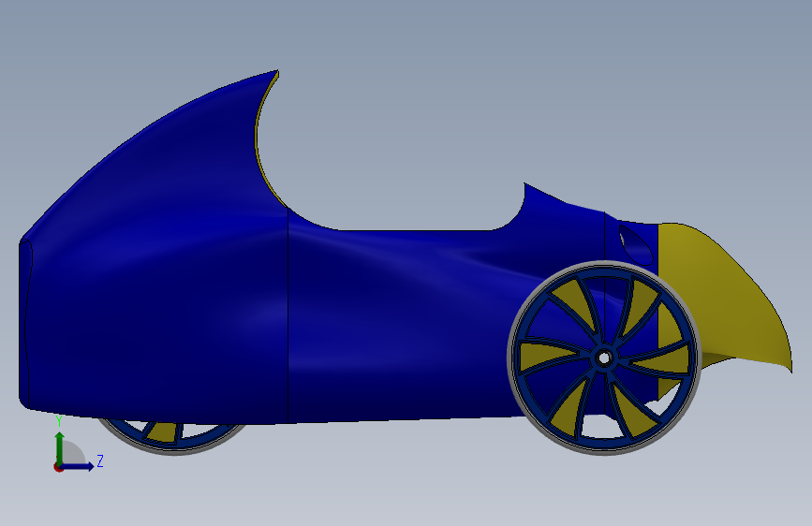812x526 pixels.
Task: Select the yellow fairing at the vehicle's end
Action: [x=725, y=300]
